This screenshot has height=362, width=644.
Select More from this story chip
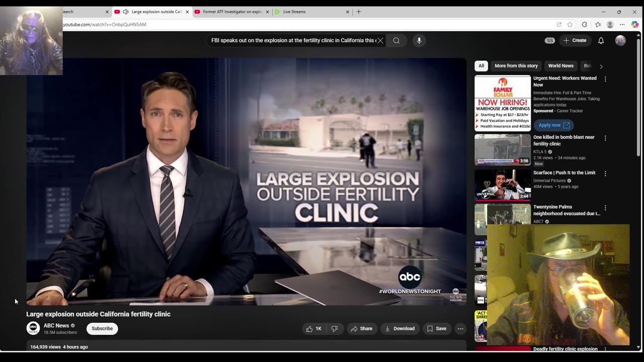(516, 66)
